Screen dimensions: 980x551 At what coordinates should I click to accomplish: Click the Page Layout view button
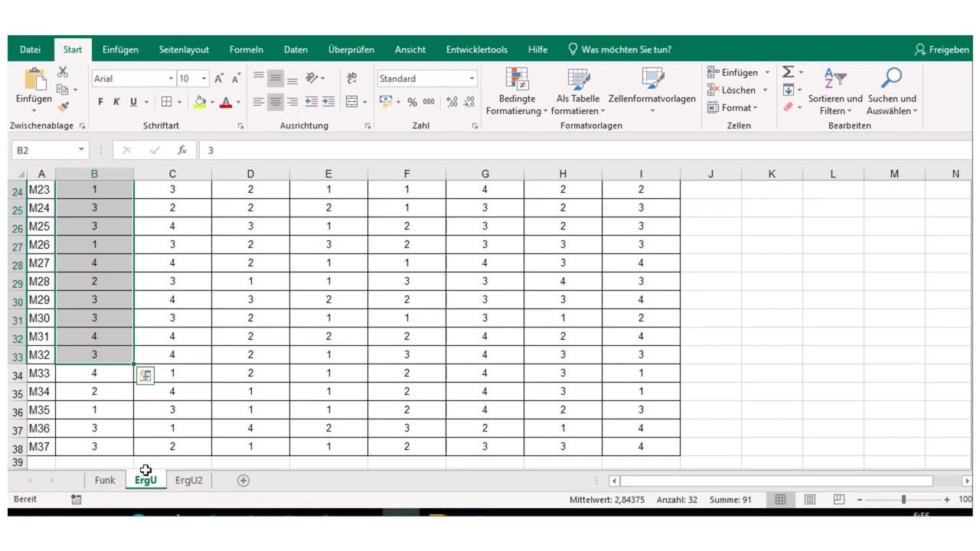tap(810, 500)
